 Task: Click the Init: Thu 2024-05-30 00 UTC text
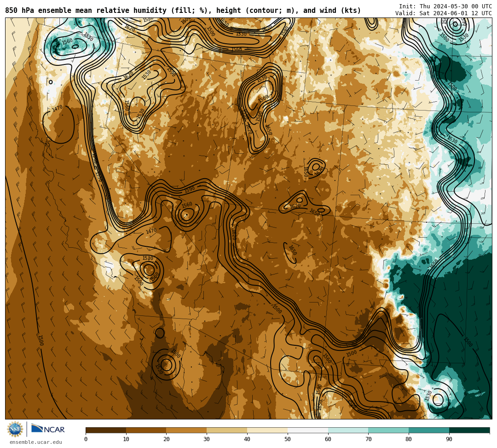point(445,6)
